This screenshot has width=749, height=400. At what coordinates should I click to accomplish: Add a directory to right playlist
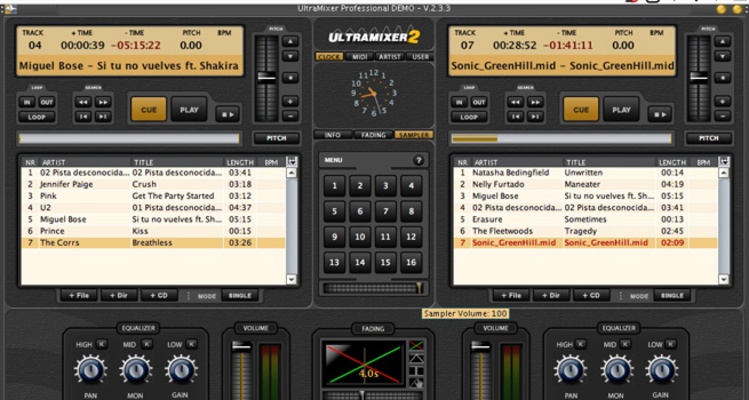pos(551,295)
